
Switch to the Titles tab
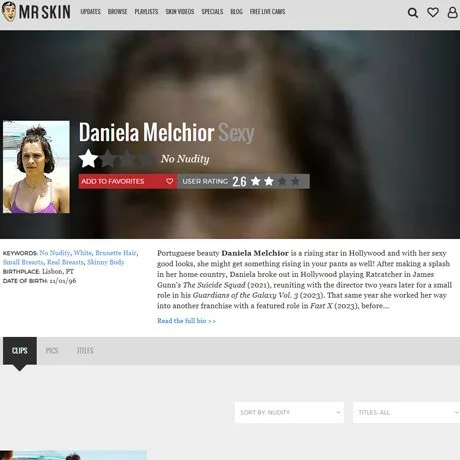pyautogui.click(x=85, y=351)
